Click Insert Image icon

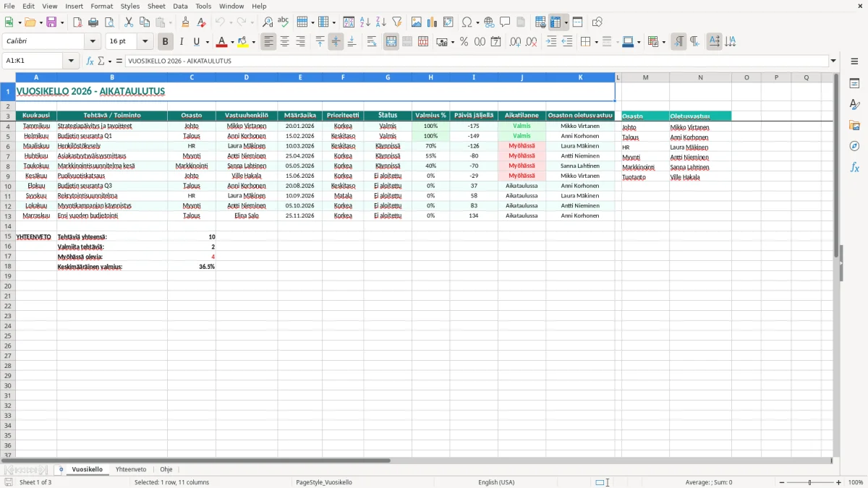coord(417,22)
